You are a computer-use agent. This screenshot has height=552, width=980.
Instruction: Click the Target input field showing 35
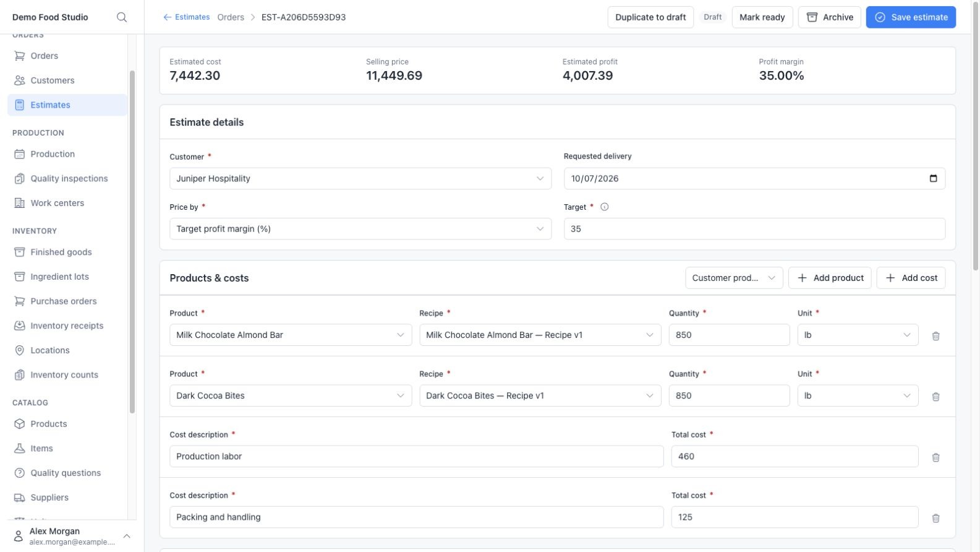(754, 229)
